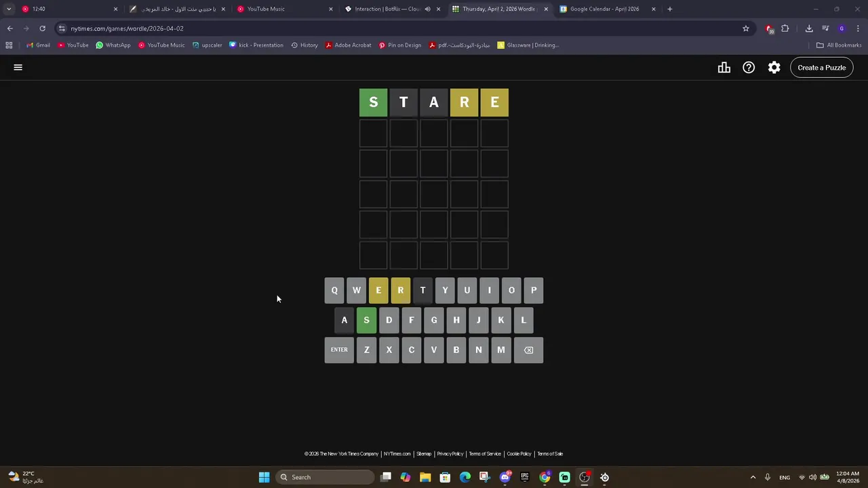The image size is (868, 488).
Task: Switch to the 12:40 browser tab
Action: click(68, 9)
